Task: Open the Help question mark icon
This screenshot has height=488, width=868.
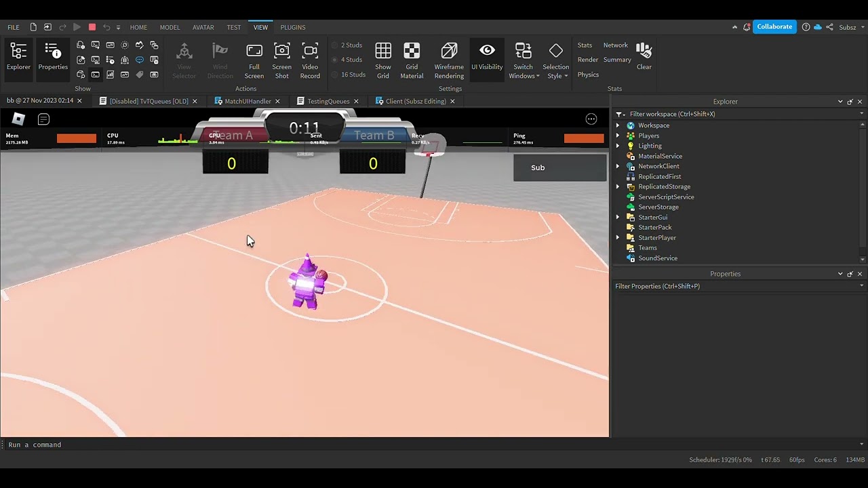Action: [806, 27]
